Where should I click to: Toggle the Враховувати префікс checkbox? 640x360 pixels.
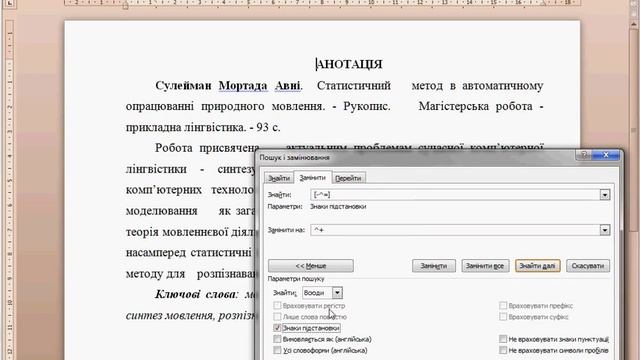503,305
